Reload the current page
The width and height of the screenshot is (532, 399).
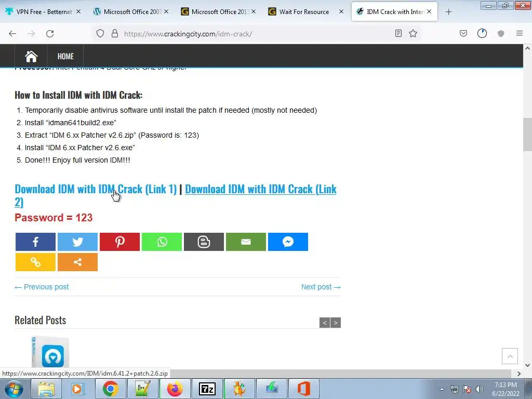[50, 34]
